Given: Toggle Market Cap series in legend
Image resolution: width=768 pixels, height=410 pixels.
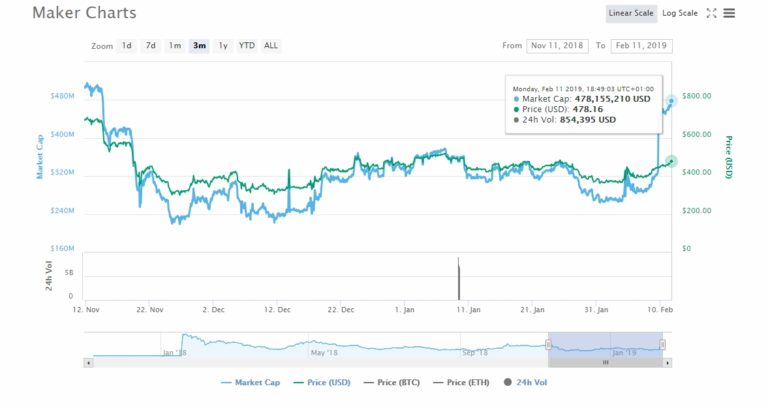Looking at the screenshot, I should click(x=250, y=383).
